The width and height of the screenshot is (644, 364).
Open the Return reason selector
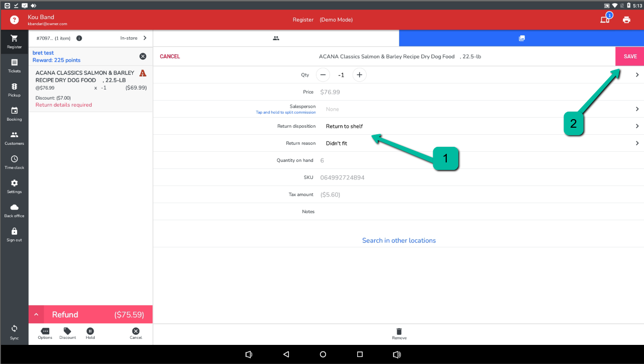[x=478, y=143]
